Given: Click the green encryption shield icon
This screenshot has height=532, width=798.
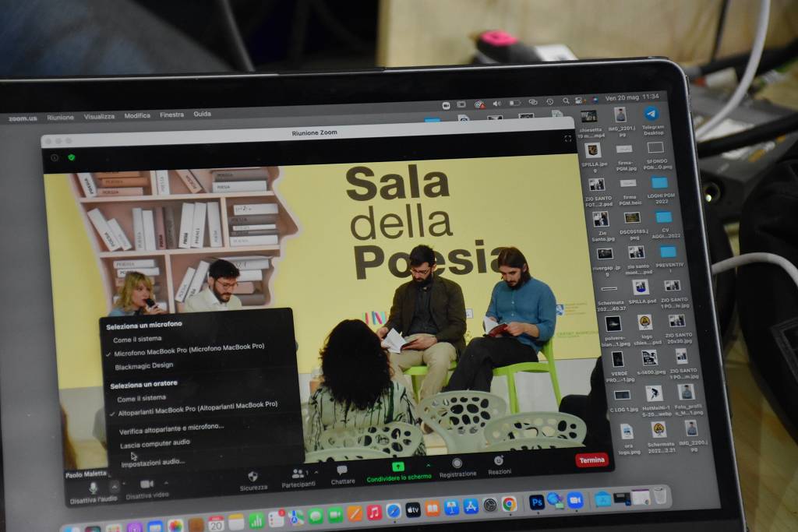Looking at the screenshot, I should click(71, 157).
